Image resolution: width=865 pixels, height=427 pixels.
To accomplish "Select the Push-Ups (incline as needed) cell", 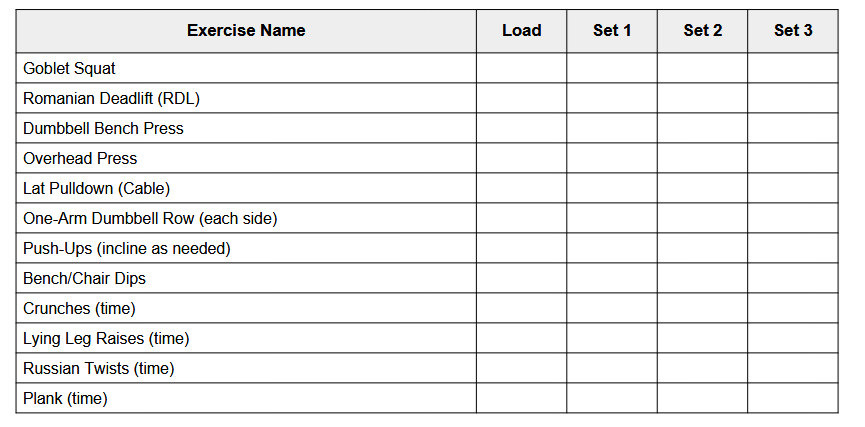I will click(246, 248).
